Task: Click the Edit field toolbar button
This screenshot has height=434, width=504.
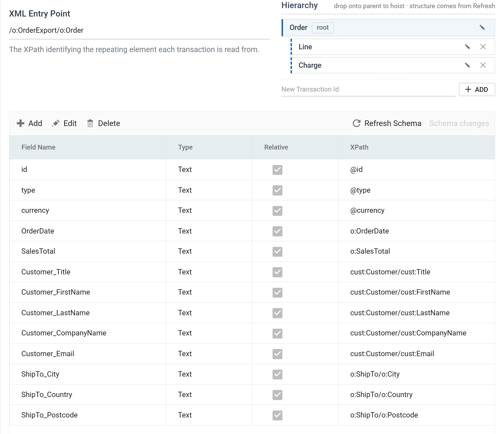Action: pos(64,123)
